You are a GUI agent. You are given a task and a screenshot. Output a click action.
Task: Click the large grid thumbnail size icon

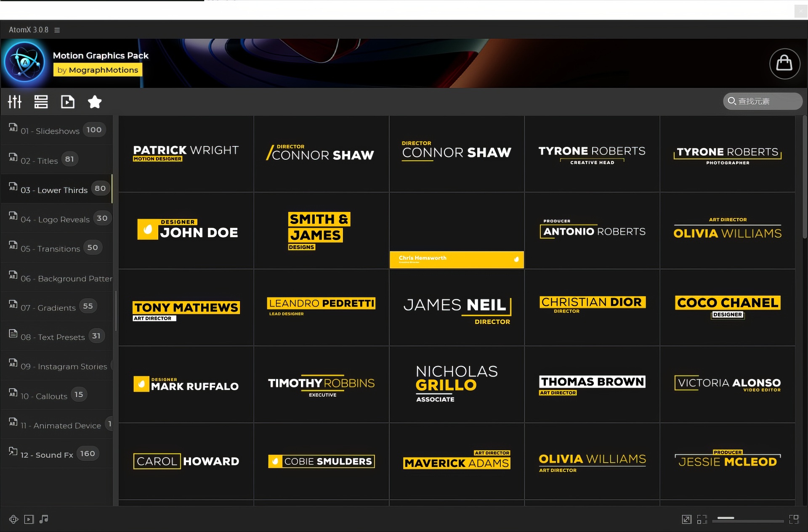click(x=794, y=519)
